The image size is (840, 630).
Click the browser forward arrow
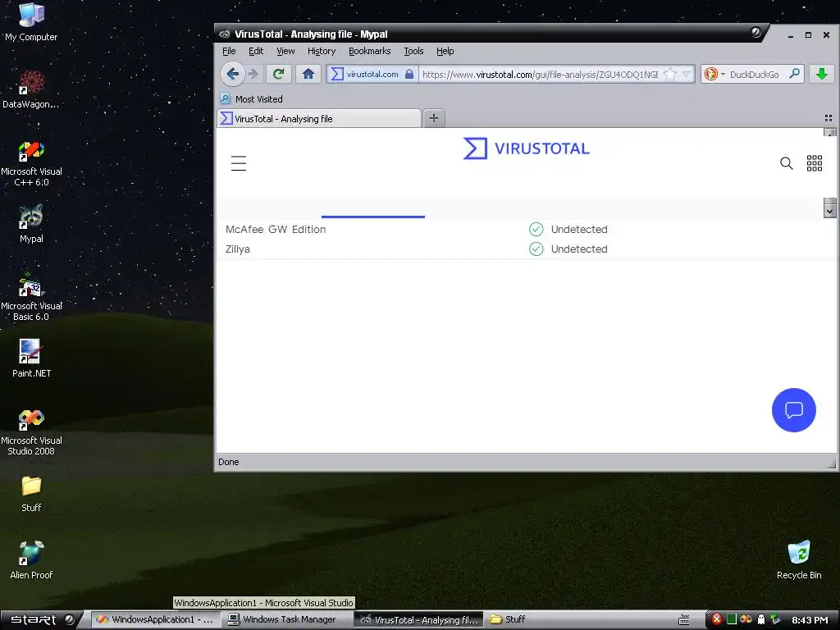point(253,74)
